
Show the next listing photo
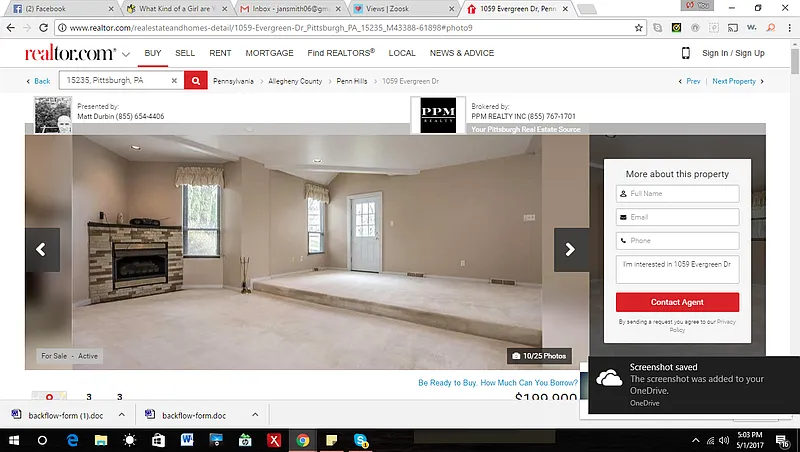tap(571, 250)
